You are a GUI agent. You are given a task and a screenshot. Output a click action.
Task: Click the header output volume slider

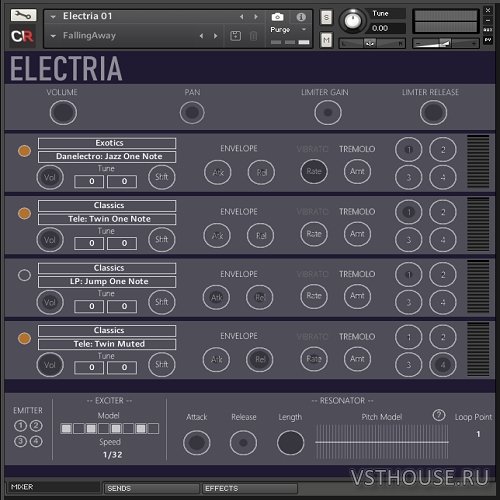coord(445,43)
